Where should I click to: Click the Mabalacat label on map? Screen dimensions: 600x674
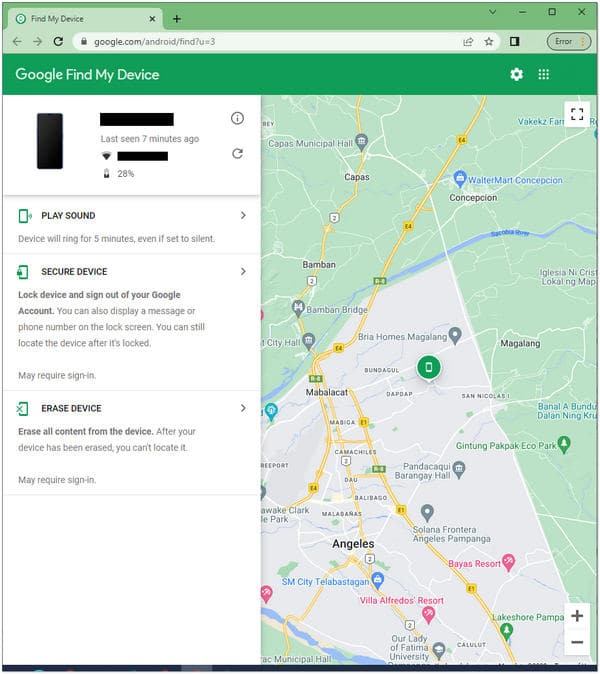click(327, 392)
